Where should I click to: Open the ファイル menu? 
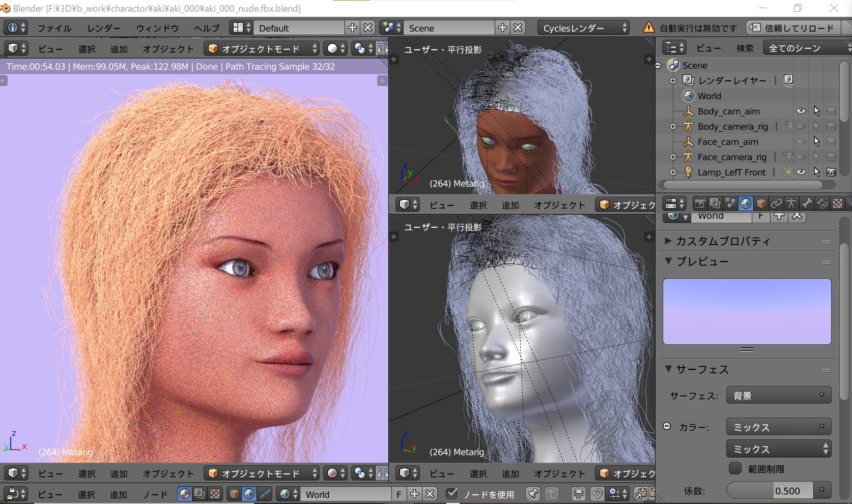point(54,28)
